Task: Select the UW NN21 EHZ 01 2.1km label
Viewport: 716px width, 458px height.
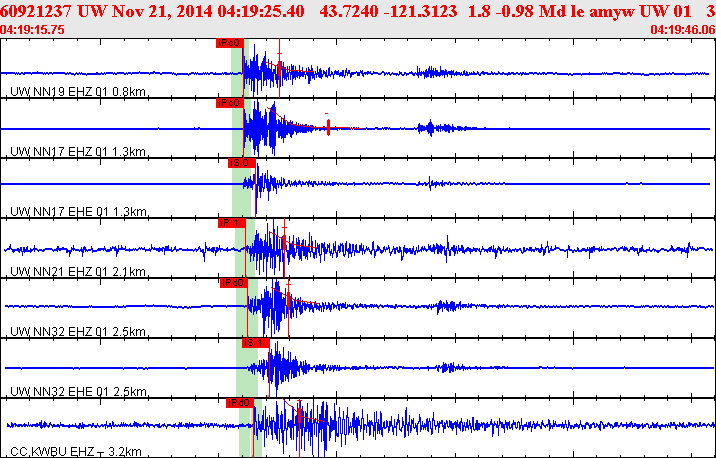Action: [78, 272]
